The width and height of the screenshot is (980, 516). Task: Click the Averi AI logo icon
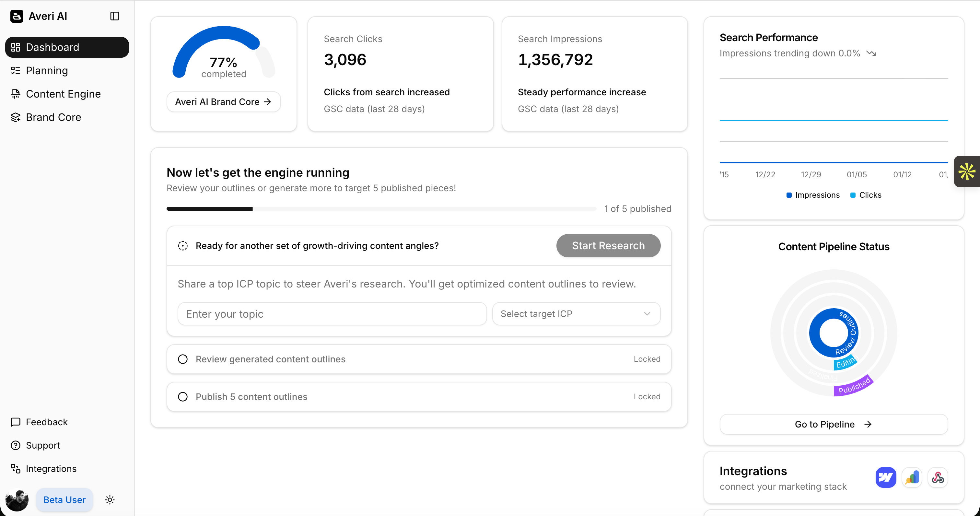tap(17, 16)
